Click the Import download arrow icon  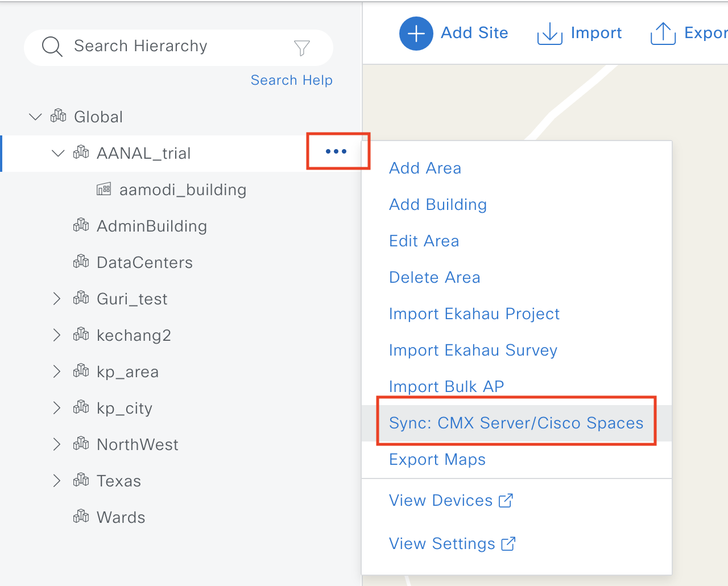(549, 34)
